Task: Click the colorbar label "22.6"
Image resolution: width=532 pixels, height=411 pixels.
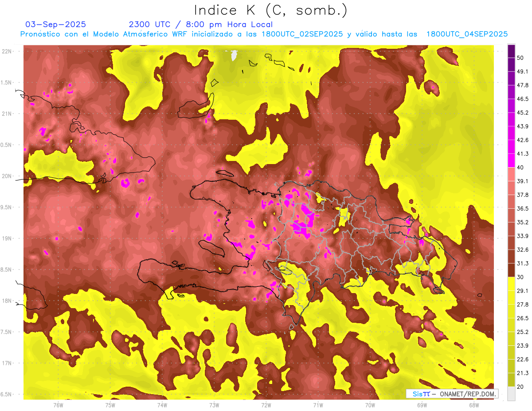Action: tap(523, 359)
